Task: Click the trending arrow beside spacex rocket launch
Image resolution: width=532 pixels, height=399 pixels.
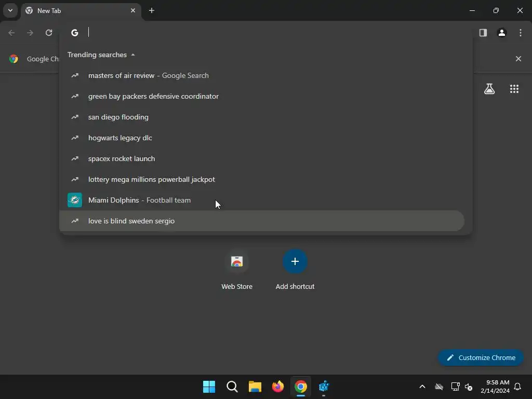Action: 75,158
